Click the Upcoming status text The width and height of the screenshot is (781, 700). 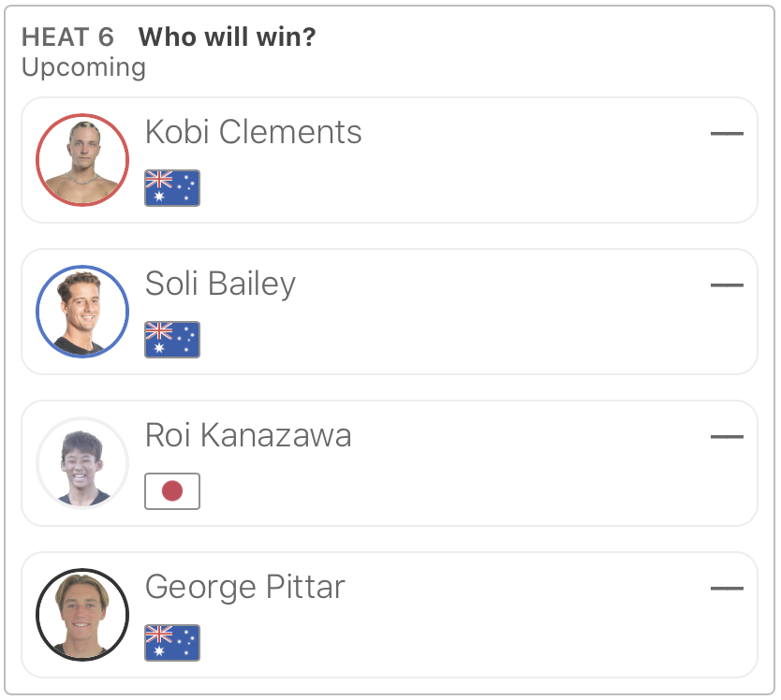point(83,67)
